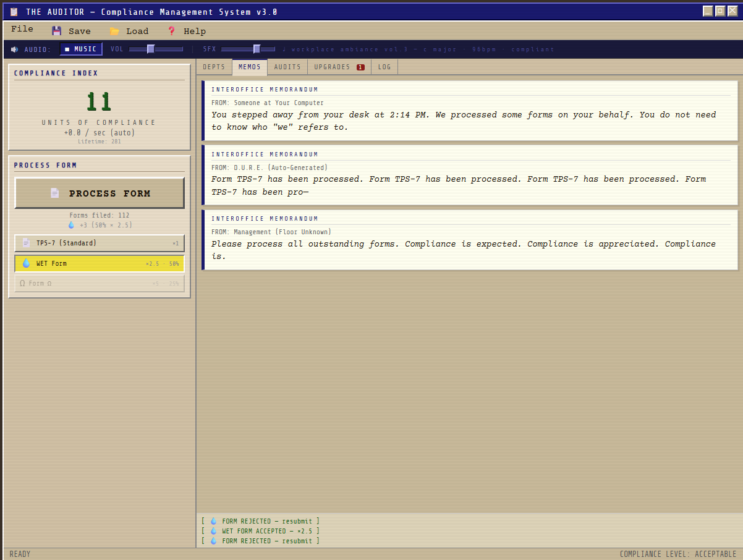Click the workplace ambiance track title
743x560 pixels.
point(418,49)
